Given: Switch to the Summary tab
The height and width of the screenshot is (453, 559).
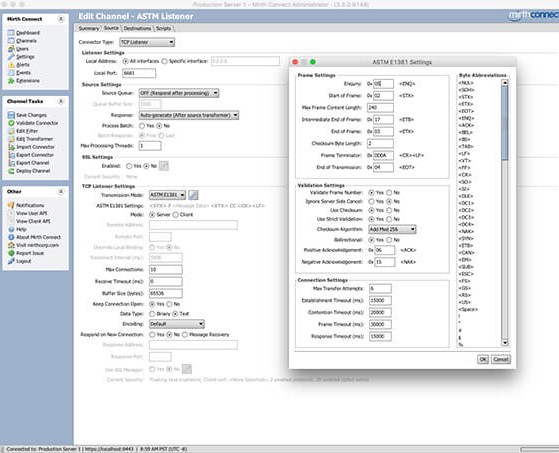Looking at the screenshot, I should pos(88,29).
